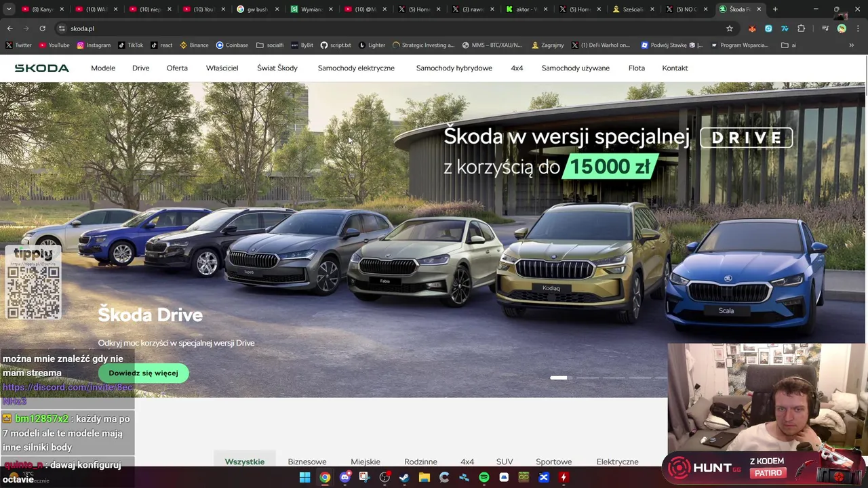Open the YouTube bookmark

coord(54,45)
